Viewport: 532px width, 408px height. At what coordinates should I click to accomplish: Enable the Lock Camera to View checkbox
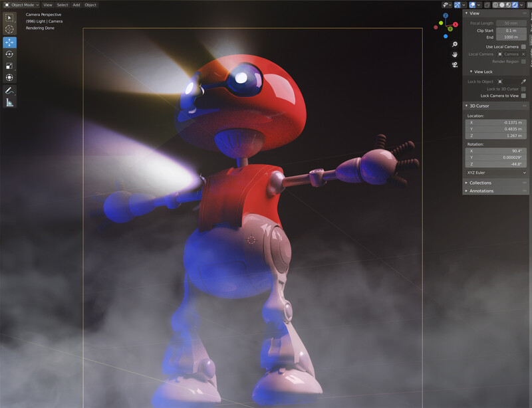(523, 96)
